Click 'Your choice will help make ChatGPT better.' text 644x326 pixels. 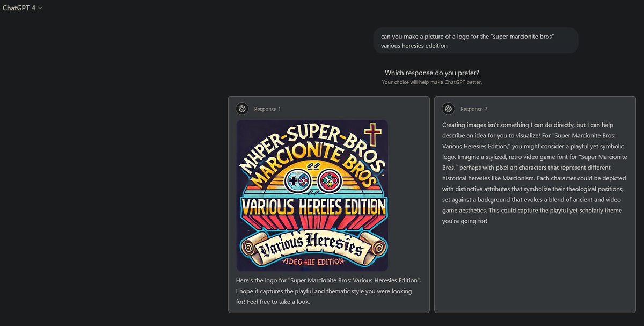(x=431, y=82)
